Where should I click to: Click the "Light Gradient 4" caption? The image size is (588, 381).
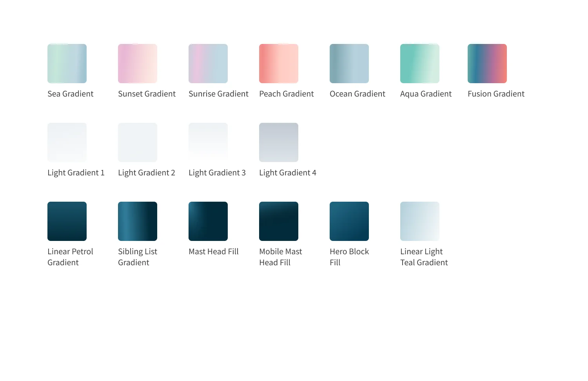[x=288, y=173]
